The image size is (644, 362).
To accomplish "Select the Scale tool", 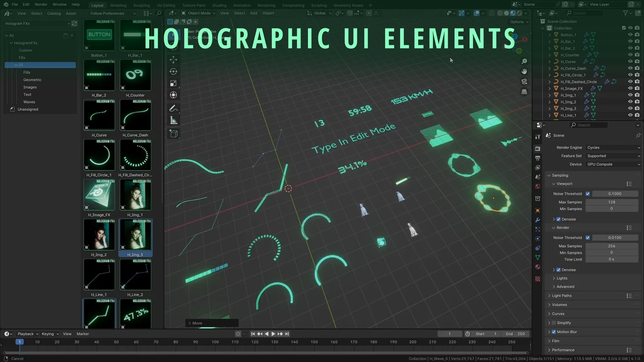I will (173, 83).
